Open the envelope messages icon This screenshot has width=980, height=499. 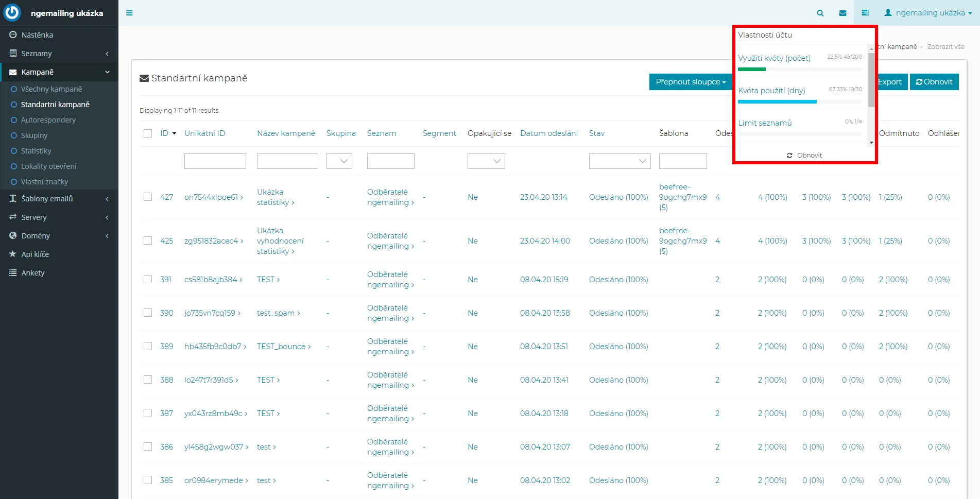[x=843, y=13]
